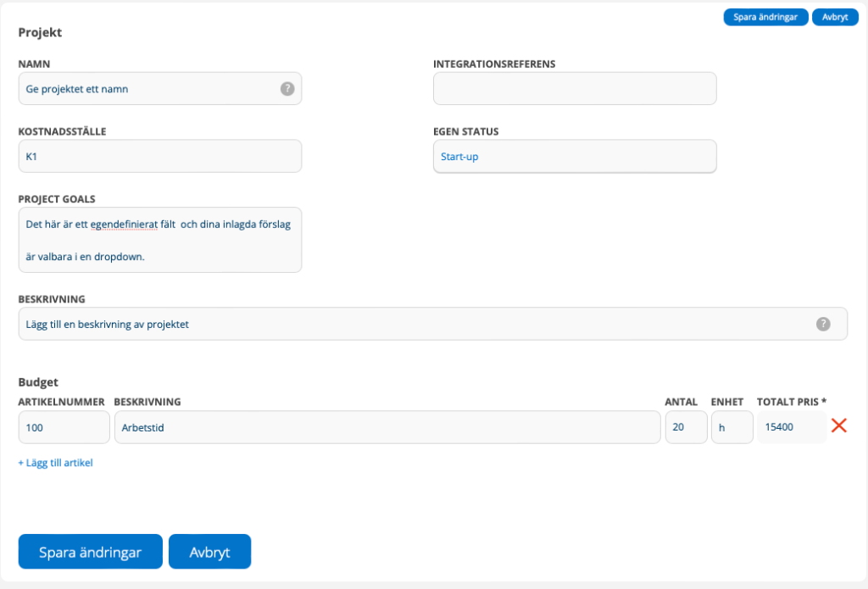Open the Egen status dropdown showing Start-up

click(574, 157)
